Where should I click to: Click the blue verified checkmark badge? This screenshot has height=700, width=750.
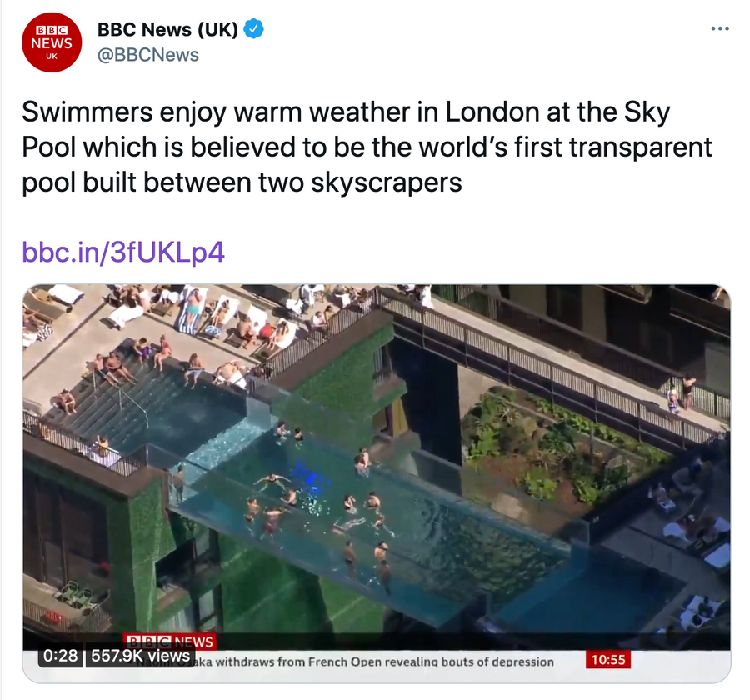click(x=253, y=28)
